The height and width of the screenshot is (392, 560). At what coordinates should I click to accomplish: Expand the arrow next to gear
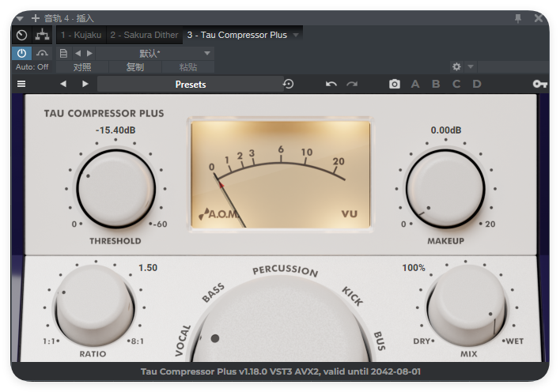pyautogui.click(x=471, y=66)
